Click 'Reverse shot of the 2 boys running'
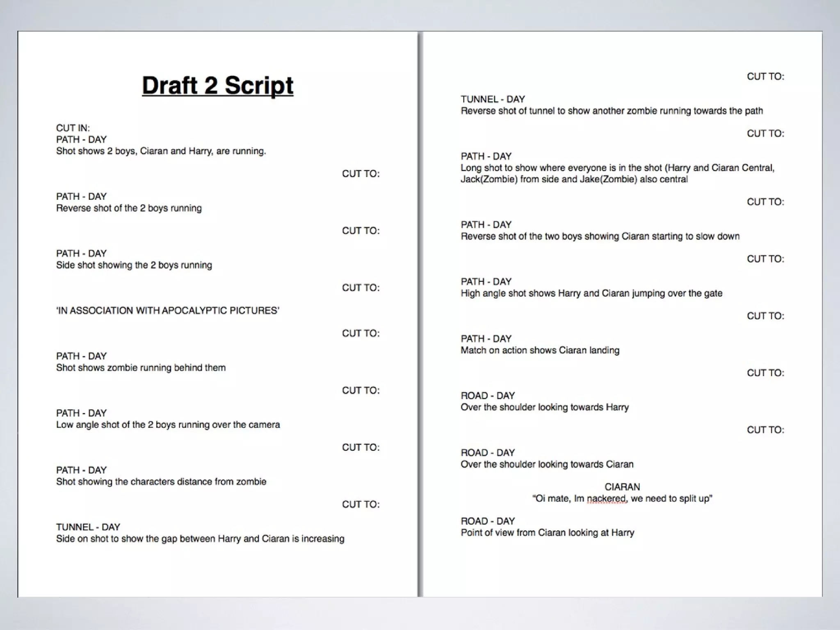 click(129, 208)
